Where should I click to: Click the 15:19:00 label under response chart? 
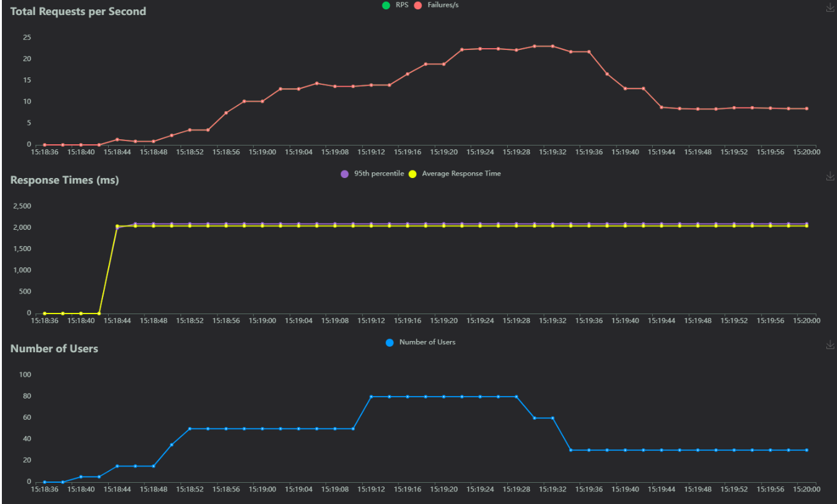[x=262, y=320]
